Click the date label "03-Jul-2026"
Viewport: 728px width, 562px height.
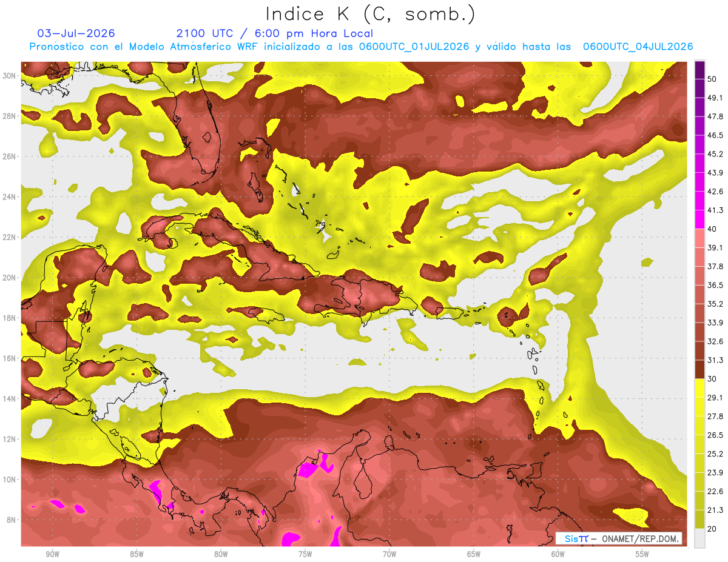(76, 33)
